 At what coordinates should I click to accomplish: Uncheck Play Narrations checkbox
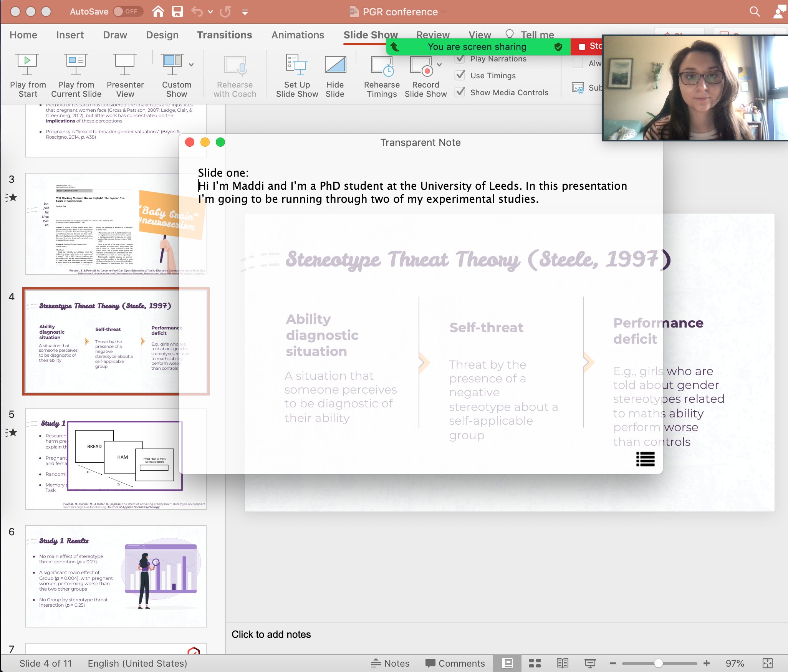coord(460,59)
